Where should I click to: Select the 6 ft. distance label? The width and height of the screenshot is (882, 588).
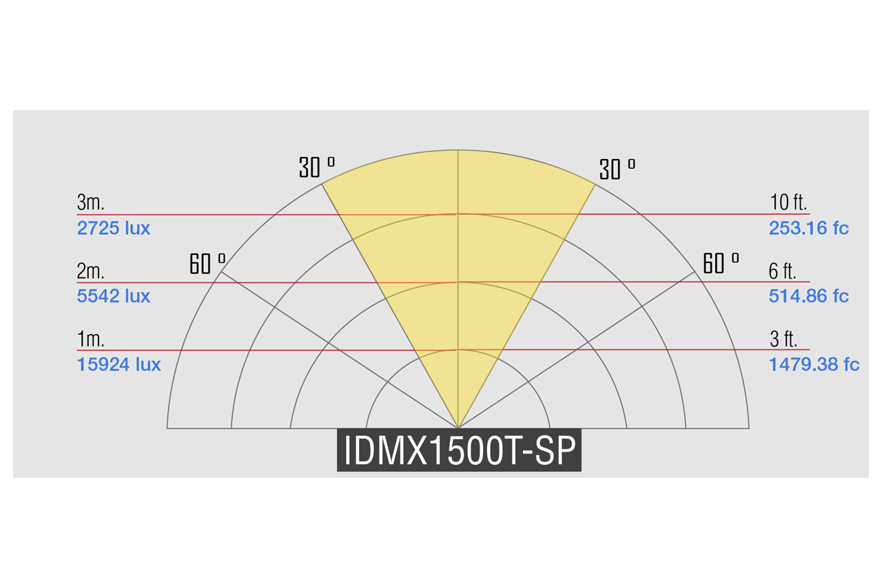pyautogui.click(x=783, y=271)
